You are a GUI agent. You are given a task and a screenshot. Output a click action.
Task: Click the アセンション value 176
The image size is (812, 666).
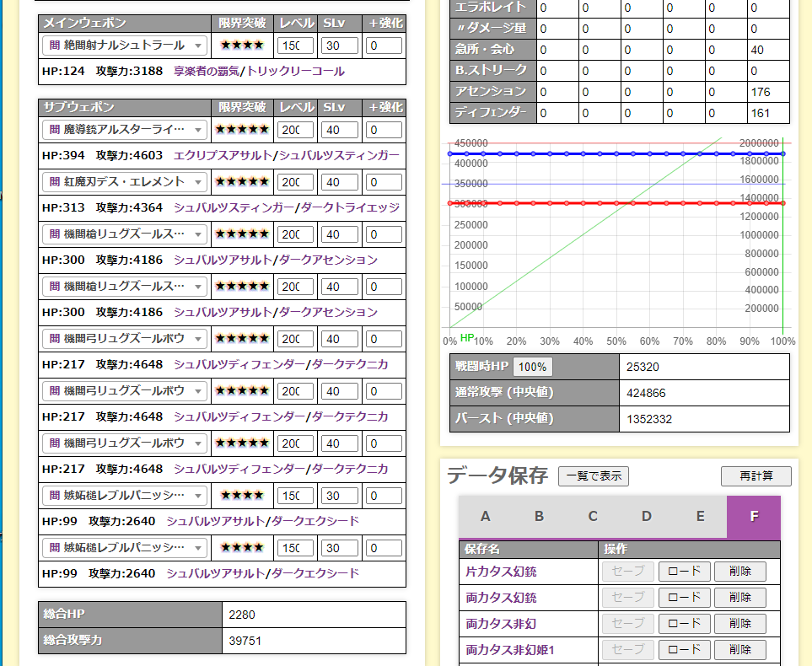(761, 92)
